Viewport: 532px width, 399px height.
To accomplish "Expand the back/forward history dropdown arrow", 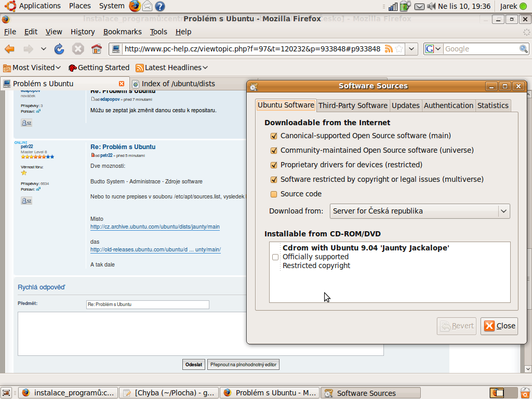I will coord(44,49).
